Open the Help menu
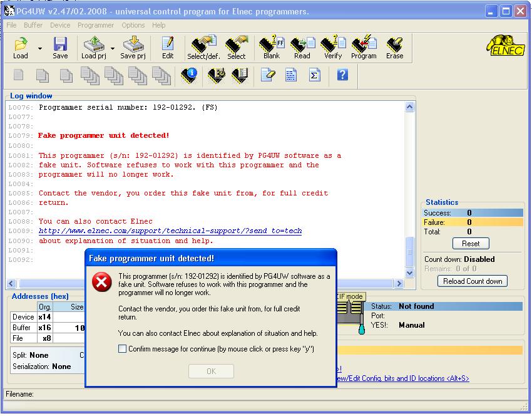Image resolution: width=532 pixels, height=416 pixels. [x=158, y=25]
